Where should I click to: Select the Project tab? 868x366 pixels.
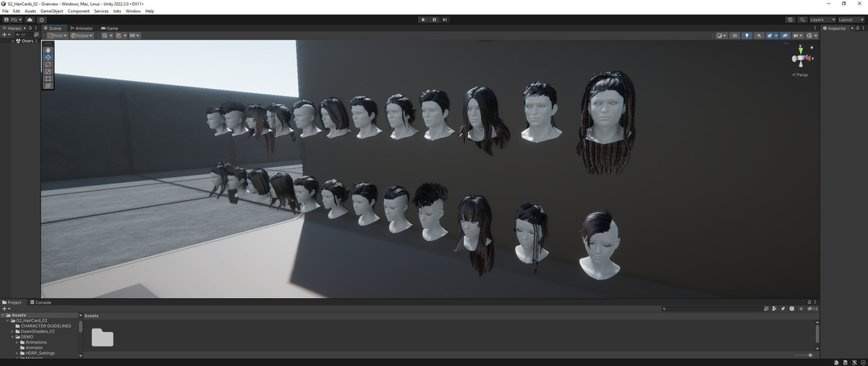point(12,302)
